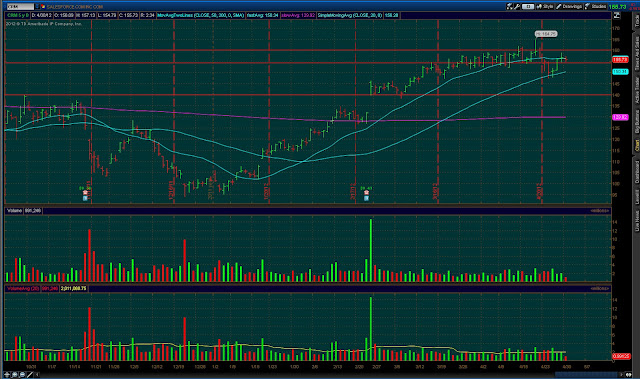Screen dimensions: 640x379
Task: Open the Level II side tab
Action: tap(636, 197)
